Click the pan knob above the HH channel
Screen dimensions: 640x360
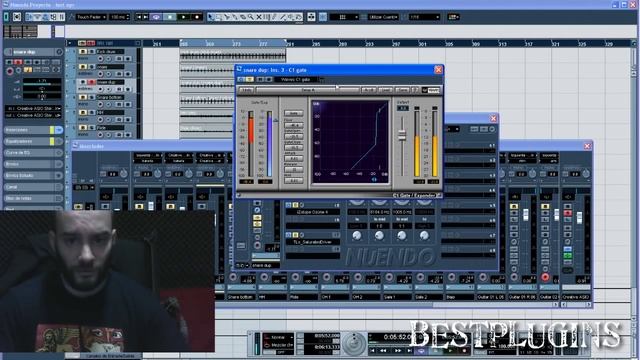(x=264, y=278)
